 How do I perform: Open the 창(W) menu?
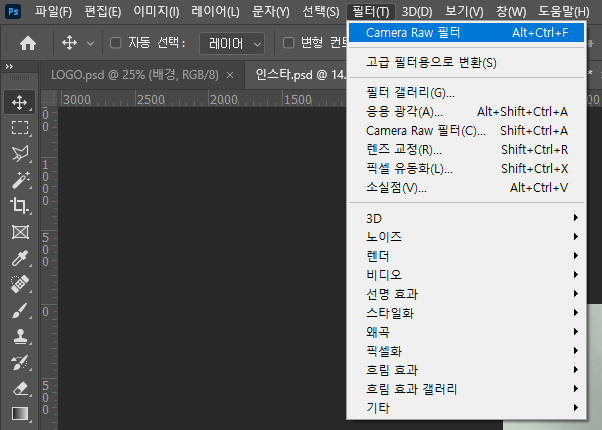511,12
